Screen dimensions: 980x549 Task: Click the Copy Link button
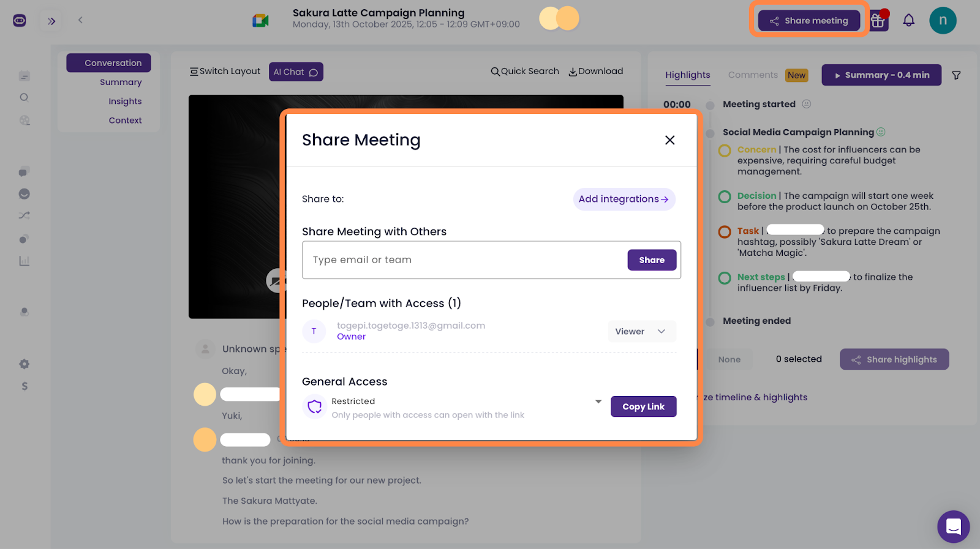643,406
